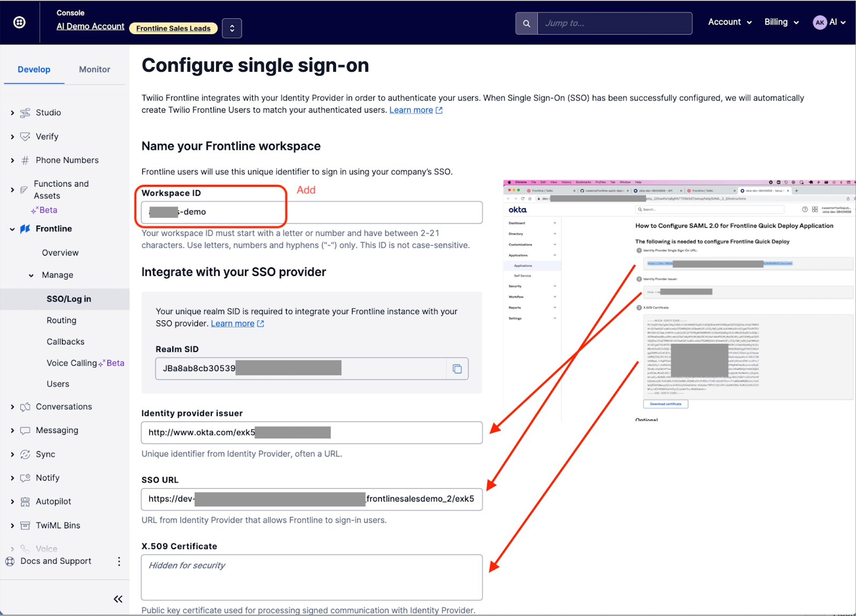Click the Messaging bubble icon
The width and height of the screenshot is (856, 616).
pos(25,430)
